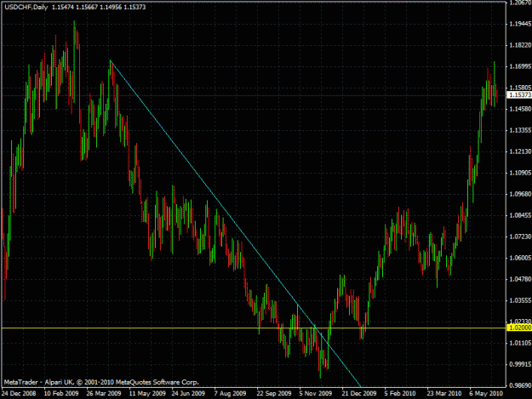This screenshot has height=399, width=532.
Task: Click price scale value 1.01105
Action: 520,344
